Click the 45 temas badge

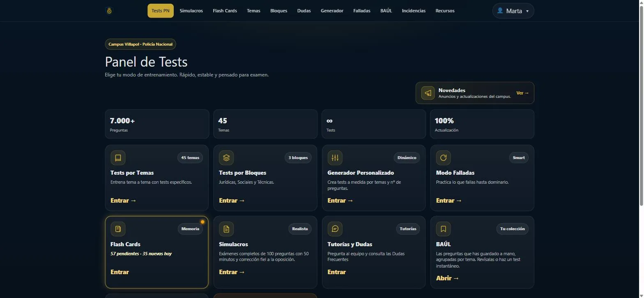[190, 158]
